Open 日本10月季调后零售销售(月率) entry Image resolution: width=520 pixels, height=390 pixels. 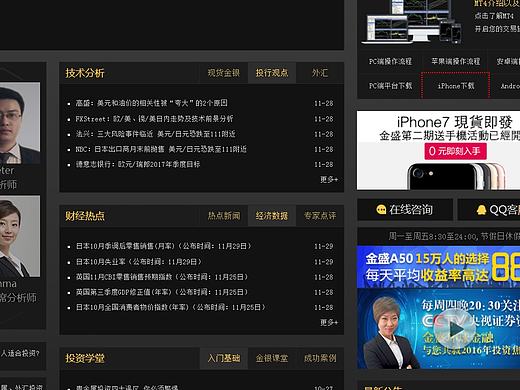pos(164,246)
